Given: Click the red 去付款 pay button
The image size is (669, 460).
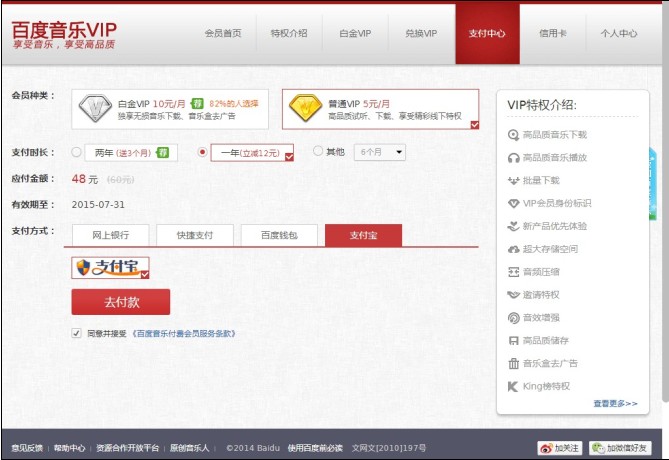Looking at the screenshot, I should pyautogui.click(x=121, y=302).
